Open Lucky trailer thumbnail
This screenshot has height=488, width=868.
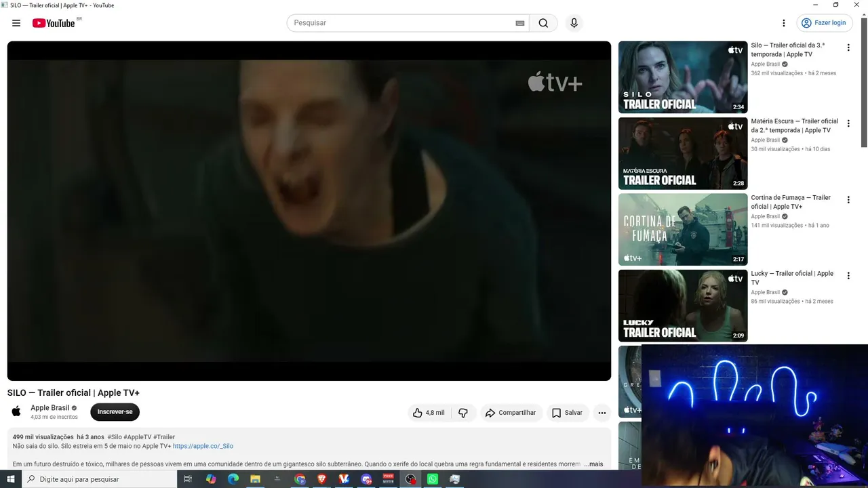(683, 306)
